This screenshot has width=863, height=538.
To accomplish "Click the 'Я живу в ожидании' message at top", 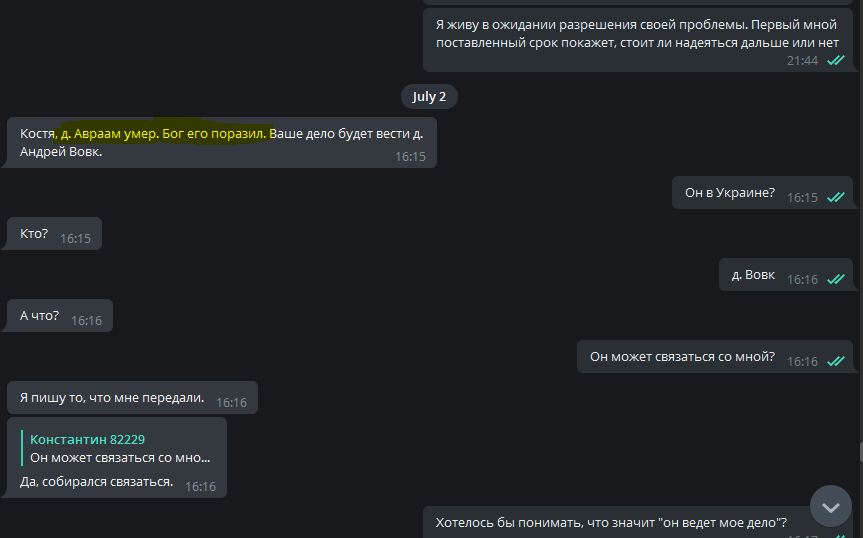I will point(638,40).
